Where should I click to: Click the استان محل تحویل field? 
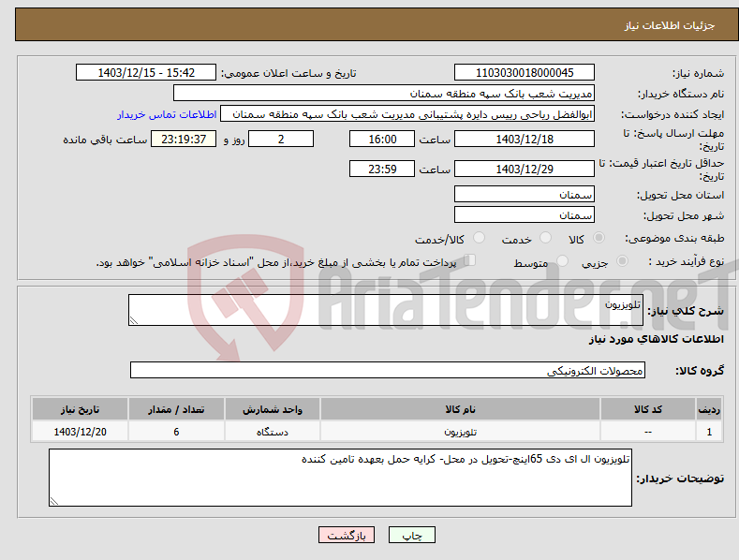coord(525,194)
